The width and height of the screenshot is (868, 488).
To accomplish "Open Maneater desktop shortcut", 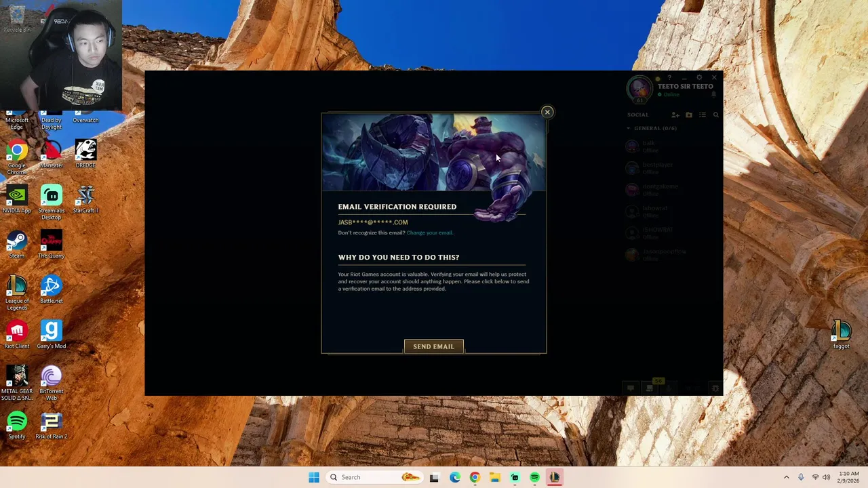I will [52, 155].
